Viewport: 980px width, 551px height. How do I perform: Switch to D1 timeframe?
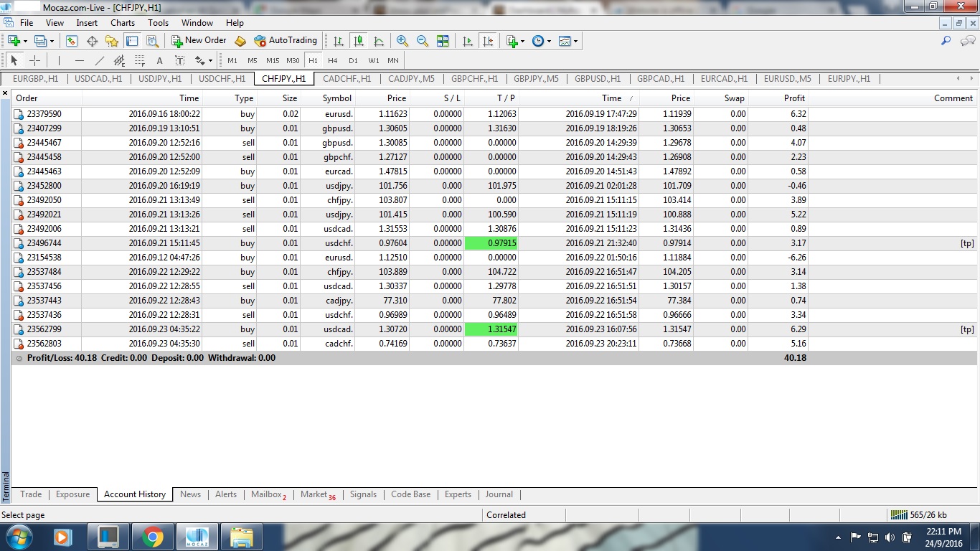(x=353, y=60)
